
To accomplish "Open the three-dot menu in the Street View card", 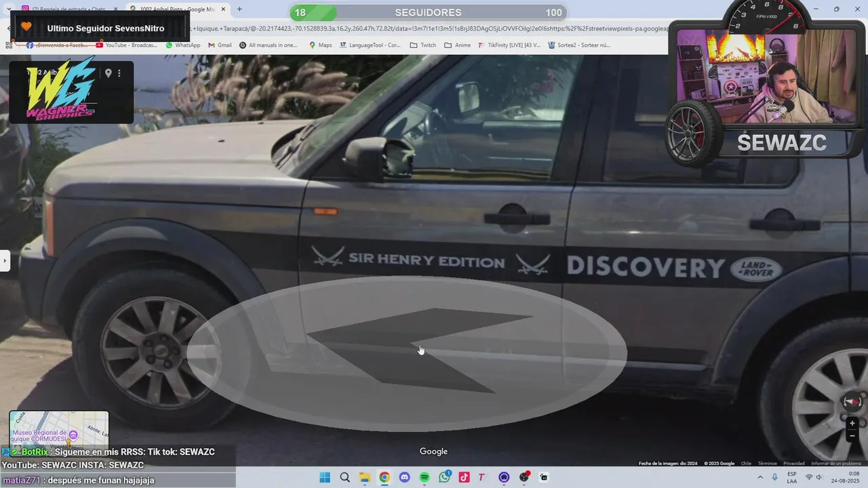I will point(119,73).
